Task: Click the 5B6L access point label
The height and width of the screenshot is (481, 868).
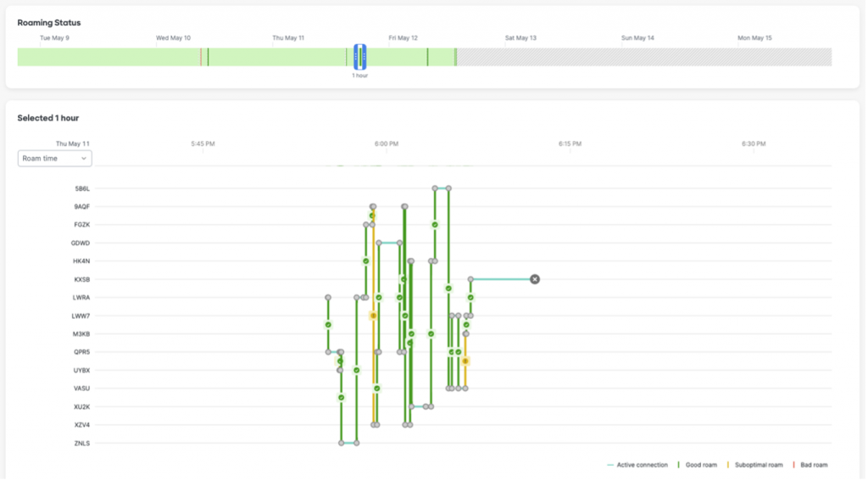Action: coord(81,188)
